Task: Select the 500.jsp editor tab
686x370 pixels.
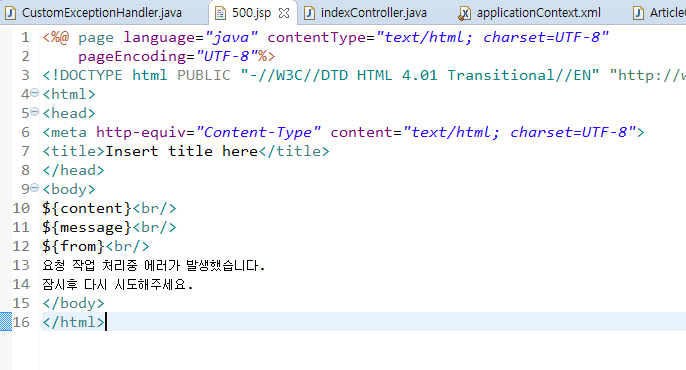Action: click(x=252, y=13)
